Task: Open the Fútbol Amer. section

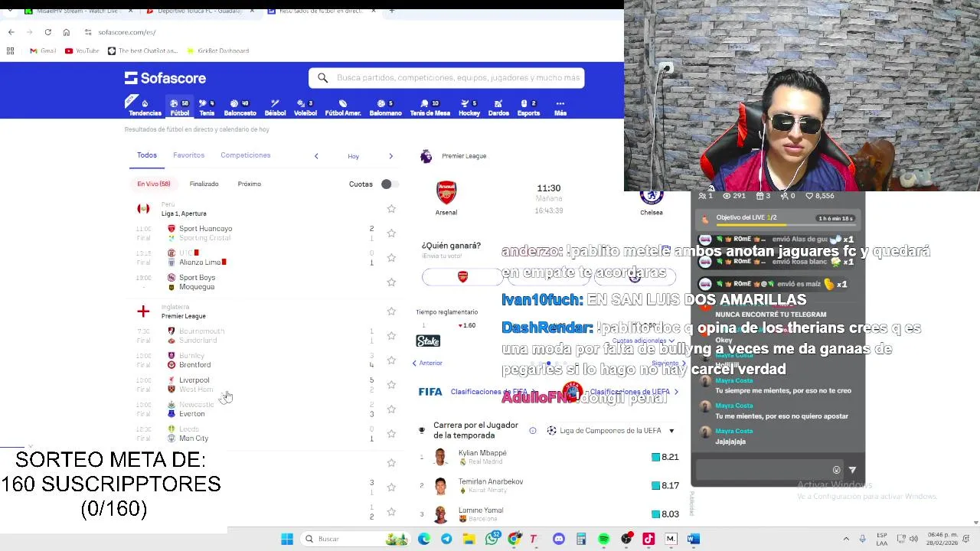Action: coord(343,107)
